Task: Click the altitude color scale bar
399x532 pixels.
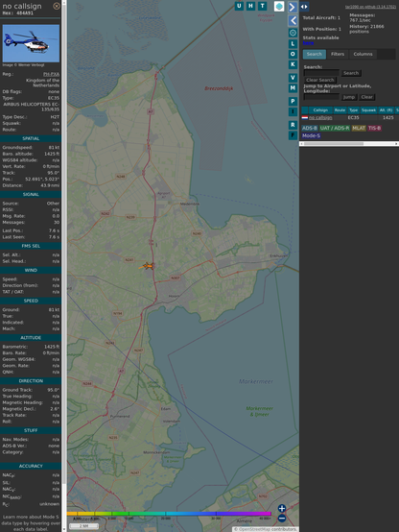Action: coord(169,514)
